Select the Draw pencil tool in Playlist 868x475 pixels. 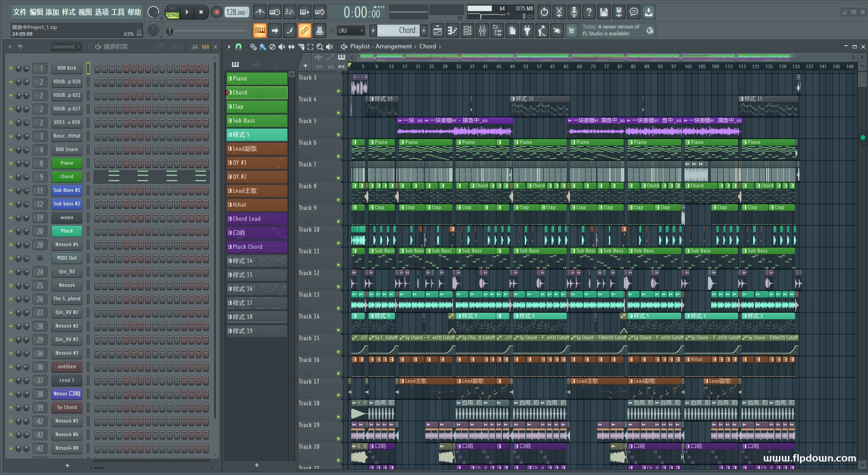point(253,47)
